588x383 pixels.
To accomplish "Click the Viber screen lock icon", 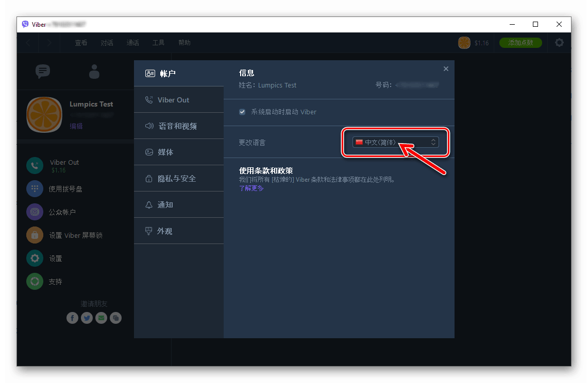I will pos(35,235).
